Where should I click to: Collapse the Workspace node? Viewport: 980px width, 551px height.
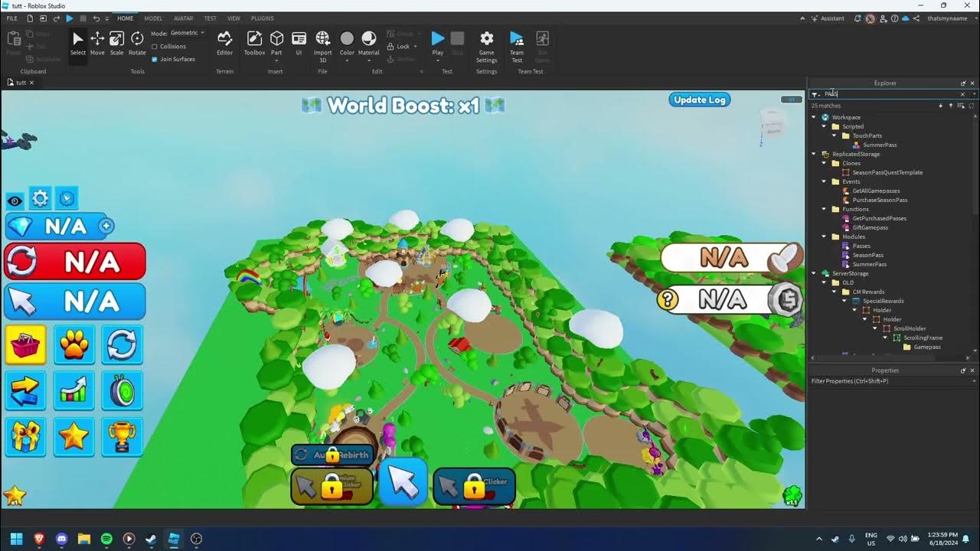point(815,117)
